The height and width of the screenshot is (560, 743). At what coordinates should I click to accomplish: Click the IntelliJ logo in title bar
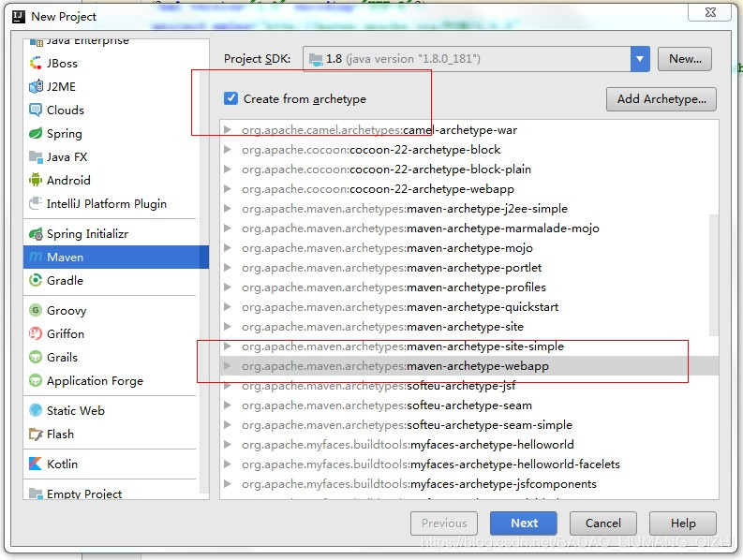[x=19, y=17]
